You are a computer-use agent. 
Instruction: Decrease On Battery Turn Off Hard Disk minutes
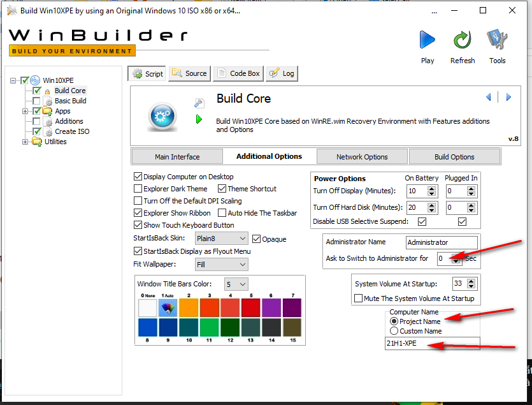(x=431, y=210)
